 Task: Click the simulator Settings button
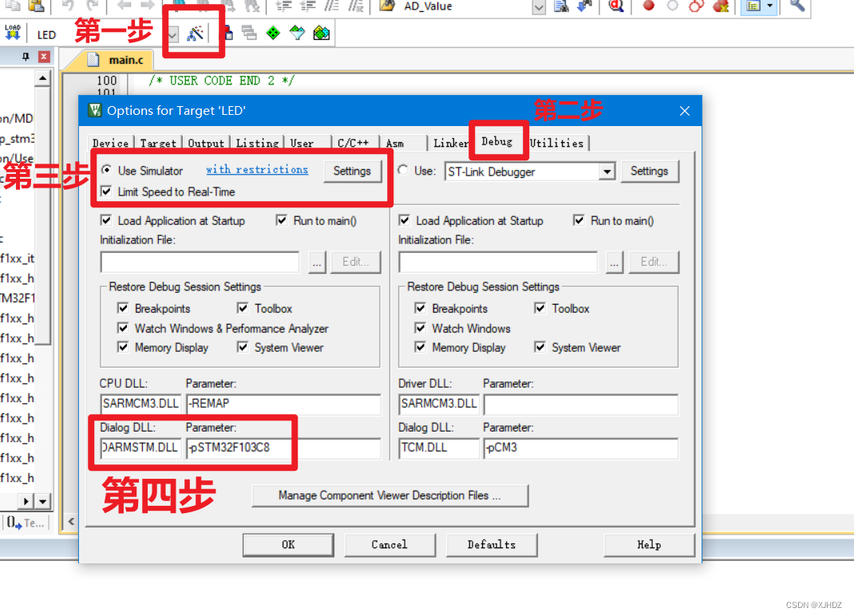[352, 171]
